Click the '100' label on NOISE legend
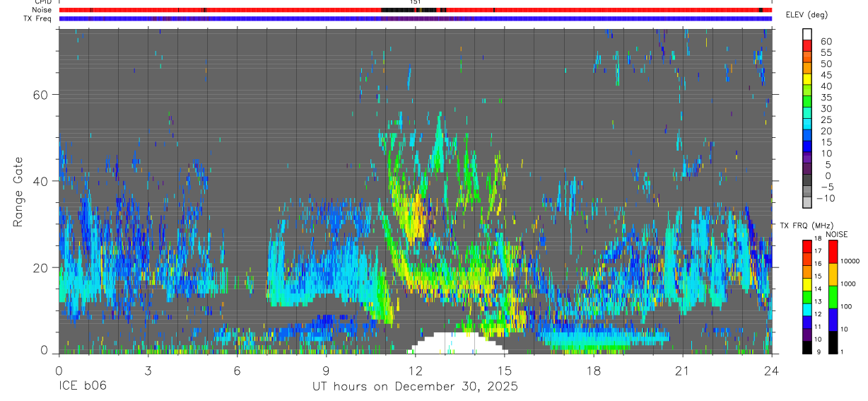 point(845,306)
